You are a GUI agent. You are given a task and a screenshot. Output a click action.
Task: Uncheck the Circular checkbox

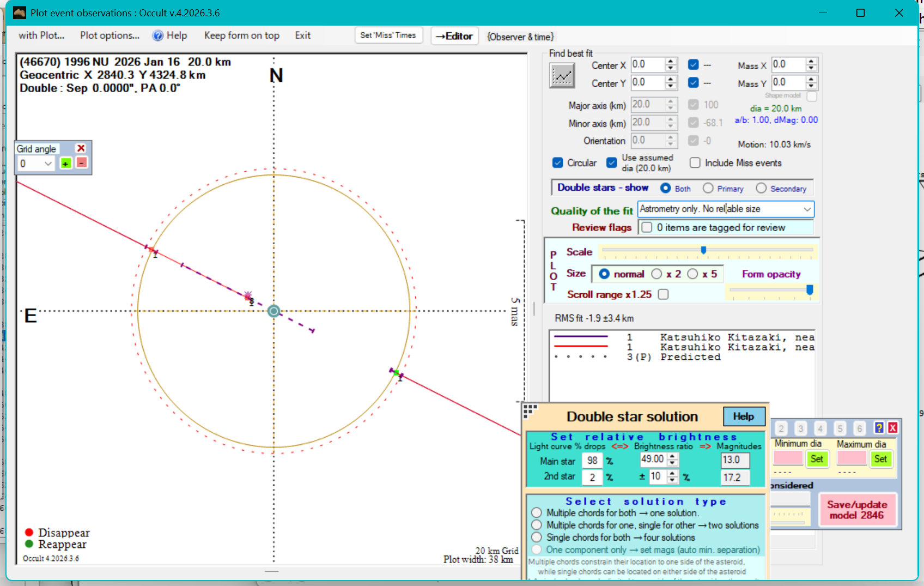point(557,162)
